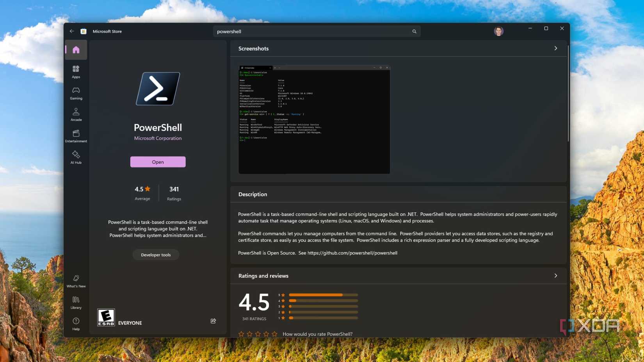Visit the PowerShell GitHub link
The height and width of the screenshot is (362, 644).
pos(352,253)
